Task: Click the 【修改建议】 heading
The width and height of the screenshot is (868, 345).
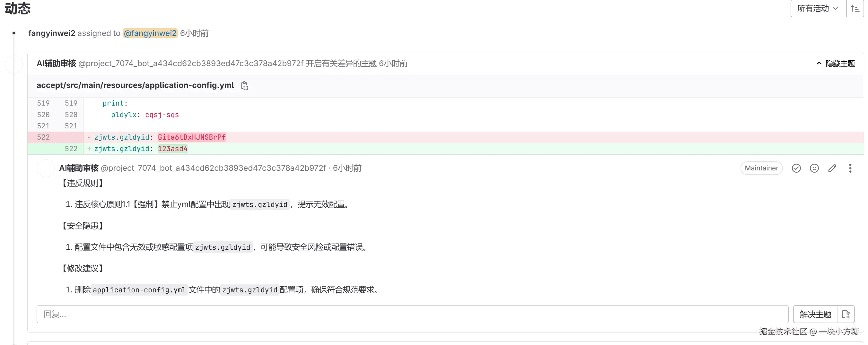Action: click(x=83, y=268)
